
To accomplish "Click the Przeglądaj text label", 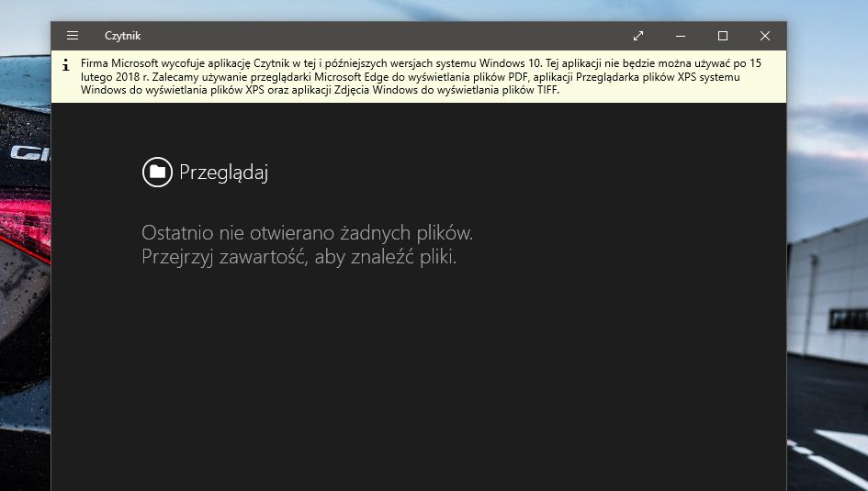I will click(x=223, y=173).
